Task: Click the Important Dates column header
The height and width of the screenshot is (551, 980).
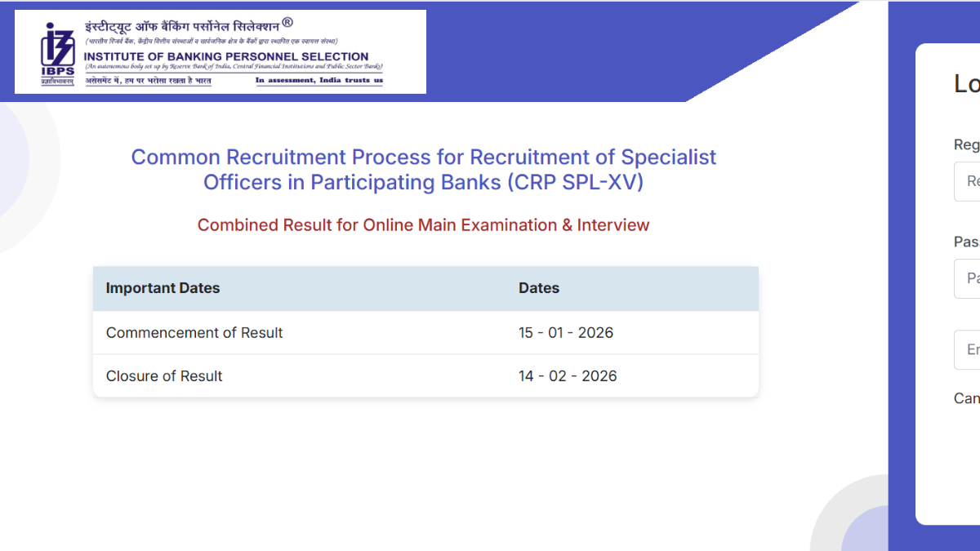Action: pyautogui.click(x=163, y=288)
